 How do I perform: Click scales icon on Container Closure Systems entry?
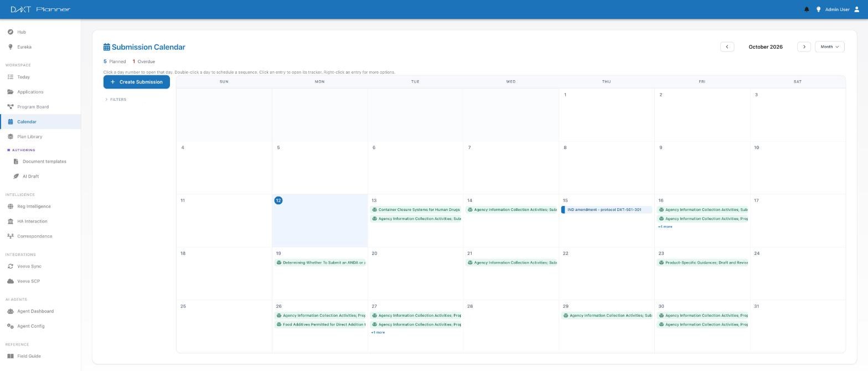(375, 210)
